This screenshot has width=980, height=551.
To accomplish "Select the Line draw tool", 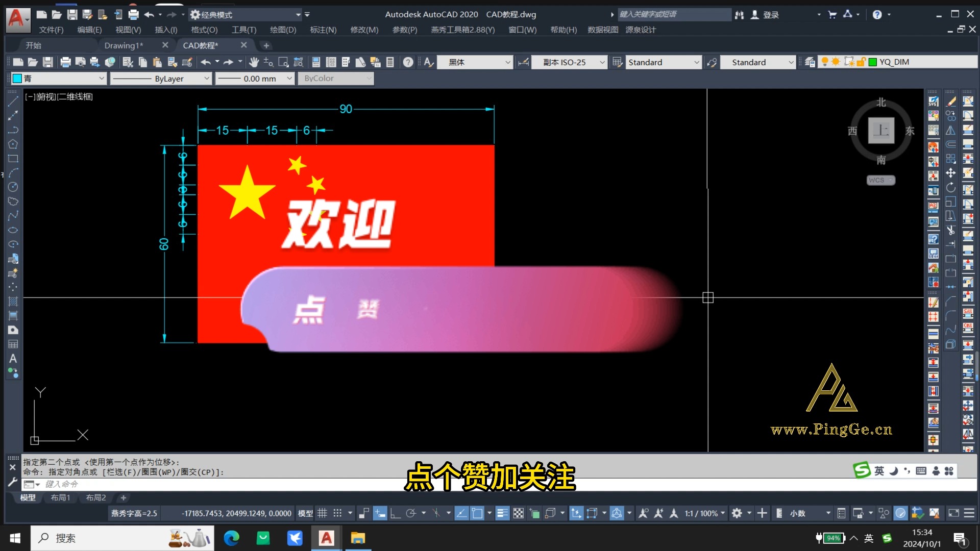I will (13, 102).
